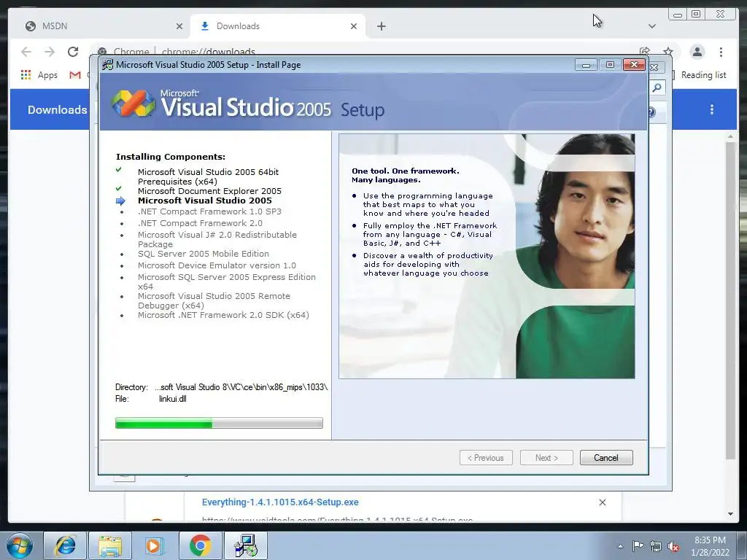Close the MSDN tab

179,26
